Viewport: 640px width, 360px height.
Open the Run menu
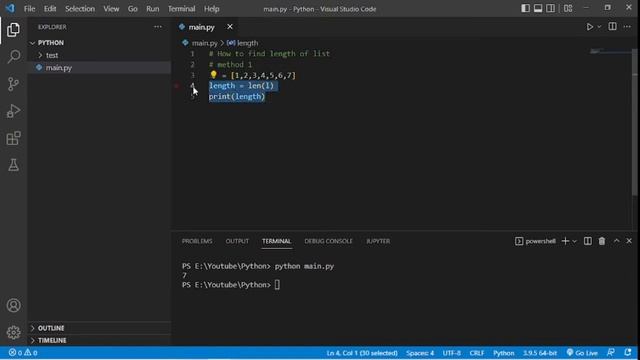click(153, 9)
